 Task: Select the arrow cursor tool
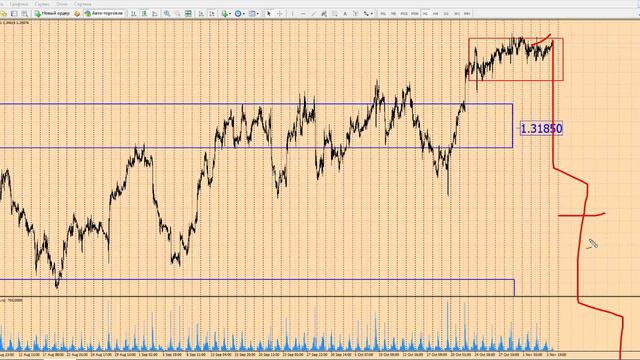click(269, 13)
